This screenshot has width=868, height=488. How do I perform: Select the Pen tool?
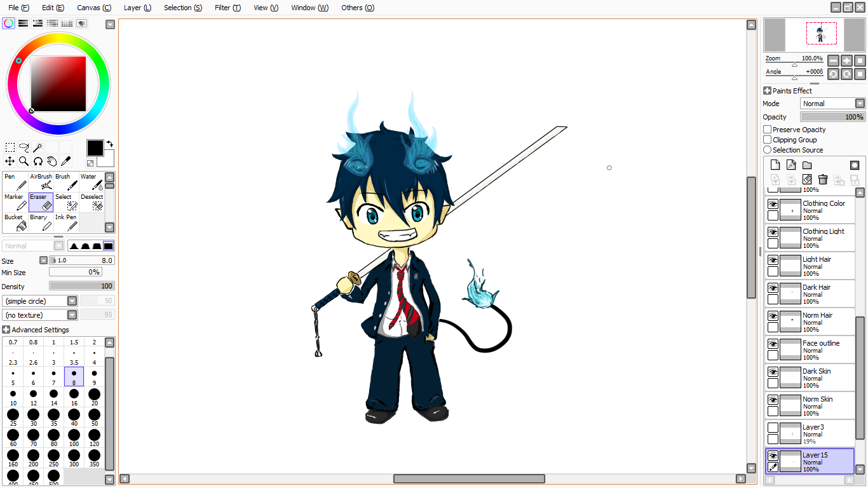coord(15,182)
